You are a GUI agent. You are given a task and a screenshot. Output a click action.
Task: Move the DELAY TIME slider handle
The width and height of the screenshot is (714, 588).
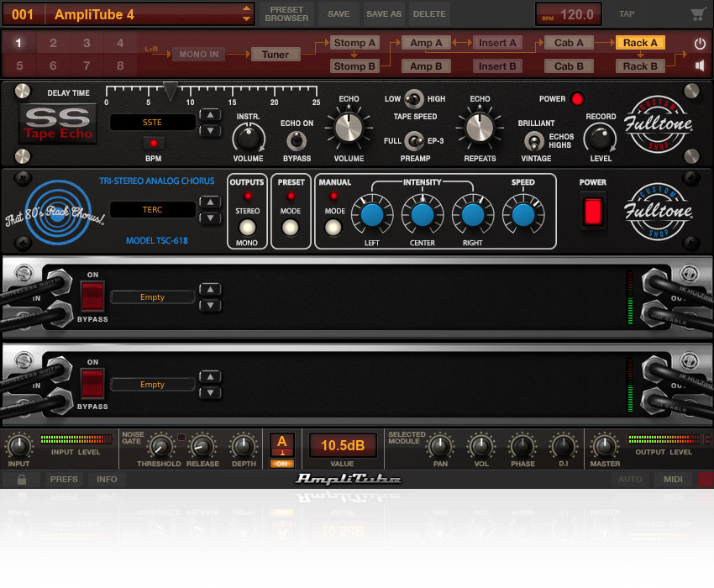coord(171,91)
